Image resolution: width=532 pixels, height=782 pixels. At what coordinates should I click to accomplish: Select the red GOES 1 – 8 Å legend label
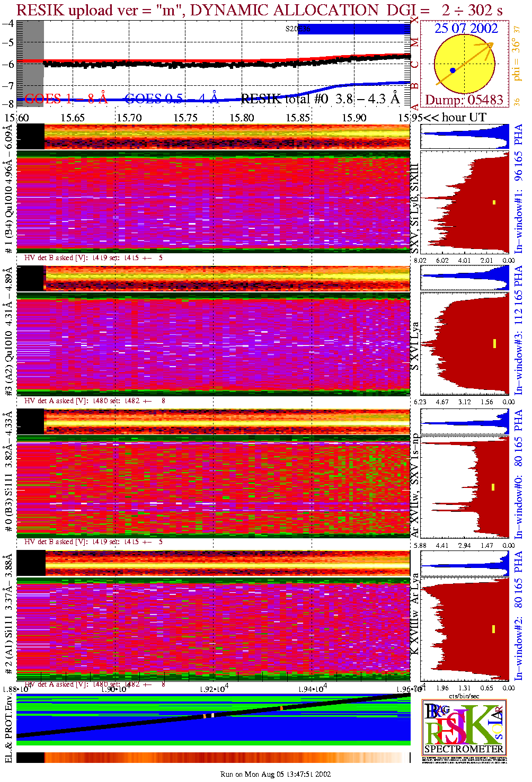click(x=66, y=99)
